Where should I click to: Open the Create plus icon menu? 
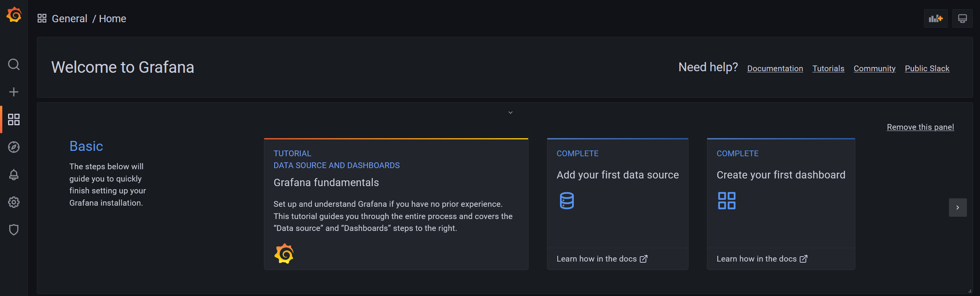pyautogui.click(x=14, y=92)
